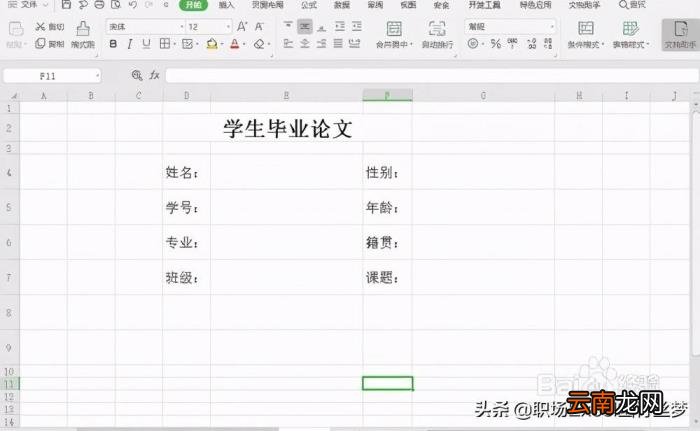Expand the borders dropdown arrow
700x431 pixels.
[174, 44]
